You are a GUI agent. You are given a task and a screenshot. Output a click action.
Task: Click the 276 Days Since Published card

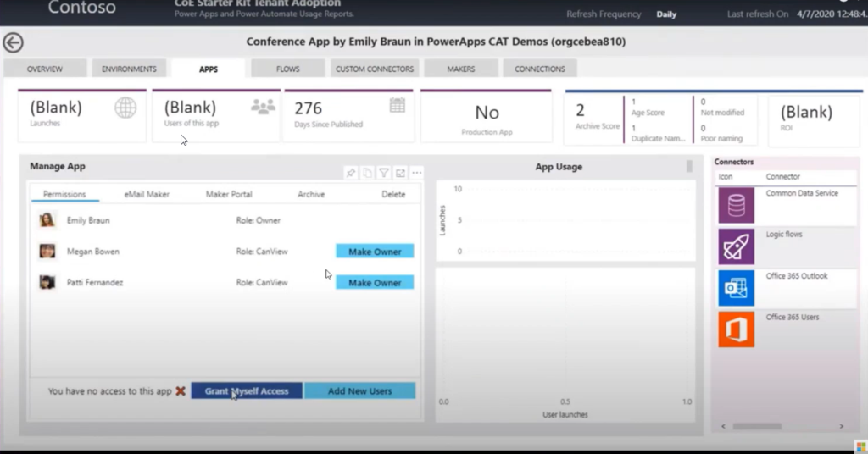click(348, 115)
